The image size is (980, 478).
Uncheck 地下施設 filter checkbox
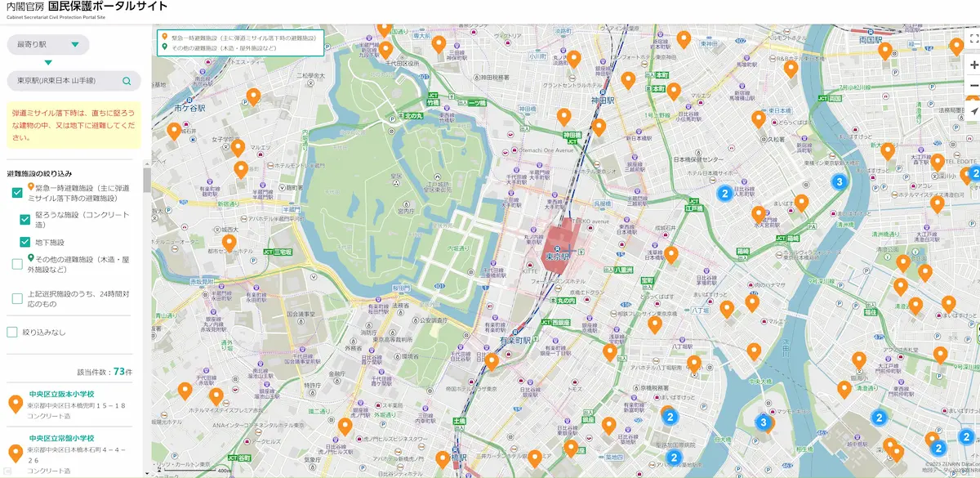click(x=25, y=242)
